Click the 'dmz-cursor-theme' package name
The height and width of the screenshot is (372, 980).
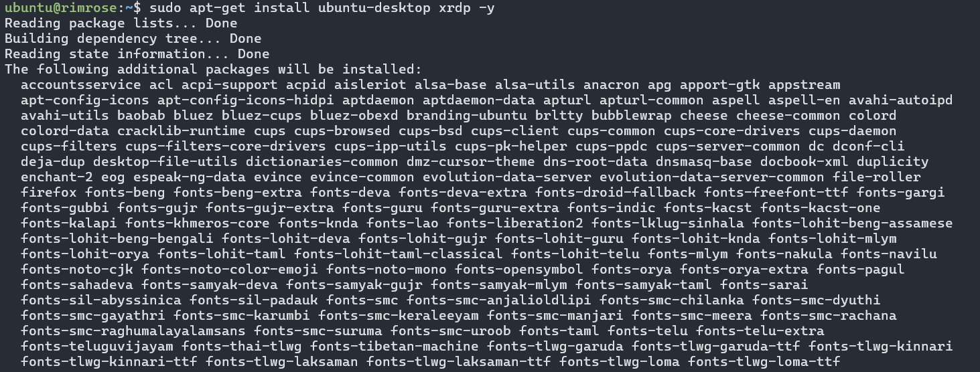[x=471, y=162]
